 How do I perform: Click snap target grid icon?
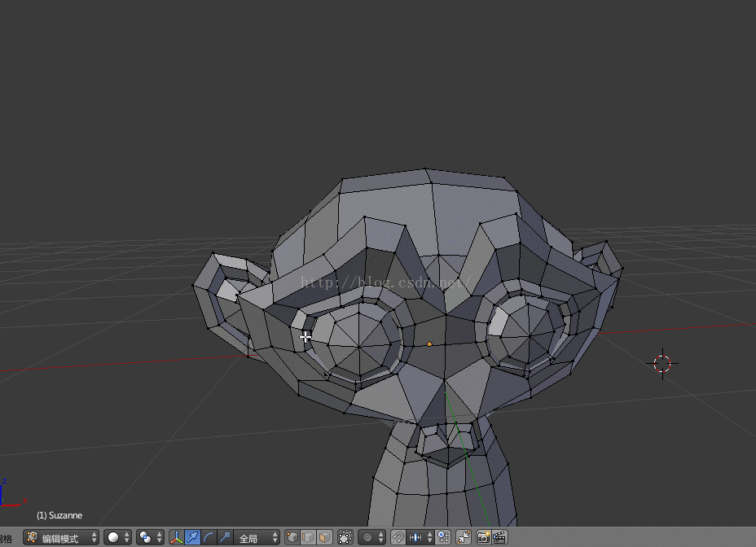(443, 537)
